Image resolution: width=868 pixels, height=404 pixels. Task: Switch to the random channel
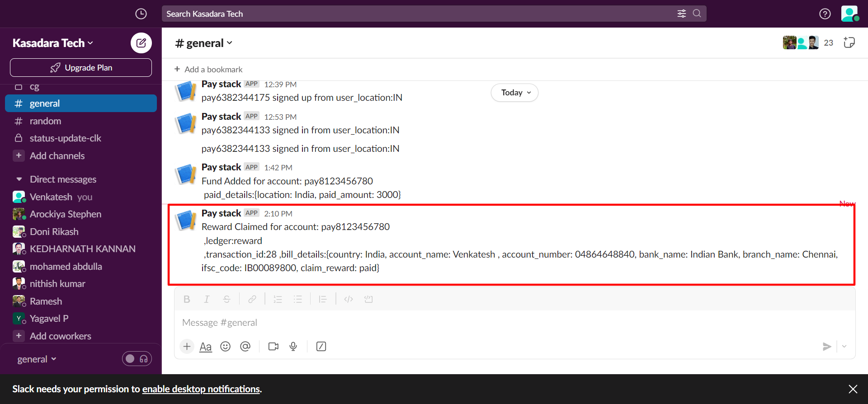(x=45, y=121)
